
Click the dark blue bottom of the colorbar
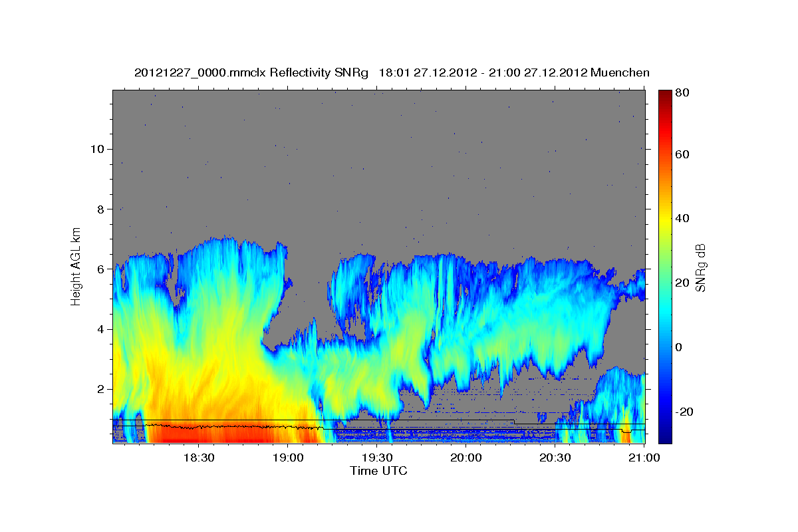[664, 436]
